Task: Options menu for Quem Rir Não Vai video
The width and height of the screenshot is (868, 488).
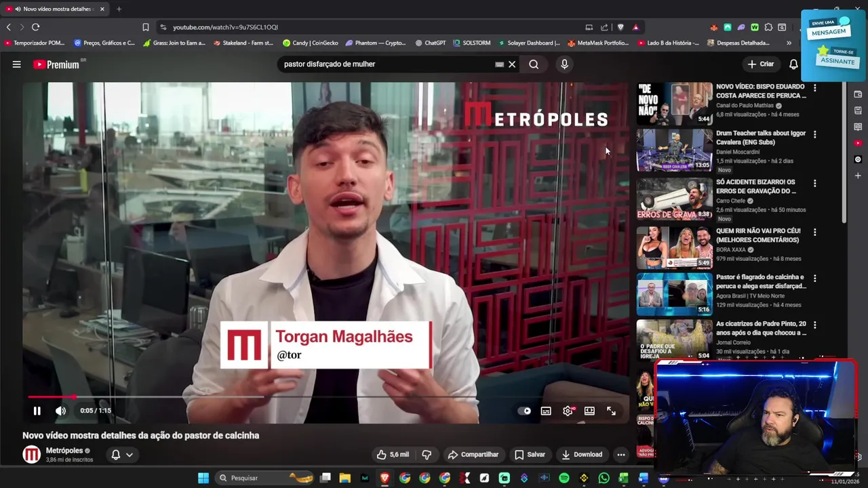Action: click(x=815, y=232)
